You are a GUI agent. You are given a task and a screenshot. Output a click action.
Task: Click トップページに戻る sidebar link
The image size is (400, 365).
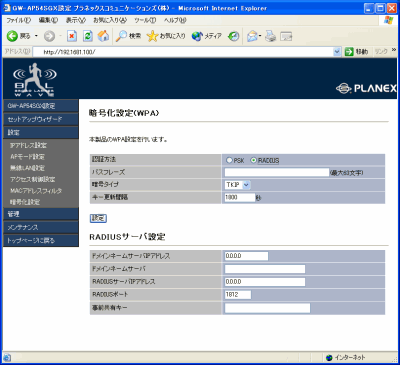[41, 240]
